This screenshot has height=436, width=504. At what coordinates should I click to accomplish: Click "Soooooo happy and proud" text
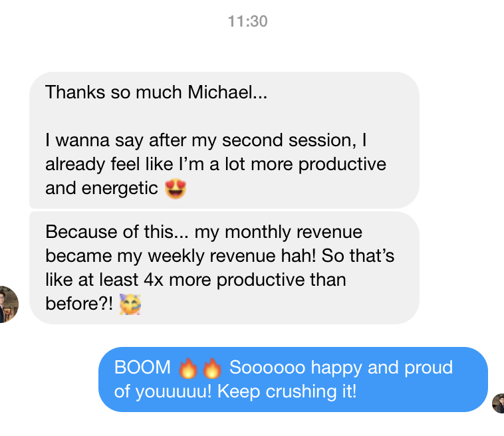(340, 368)
